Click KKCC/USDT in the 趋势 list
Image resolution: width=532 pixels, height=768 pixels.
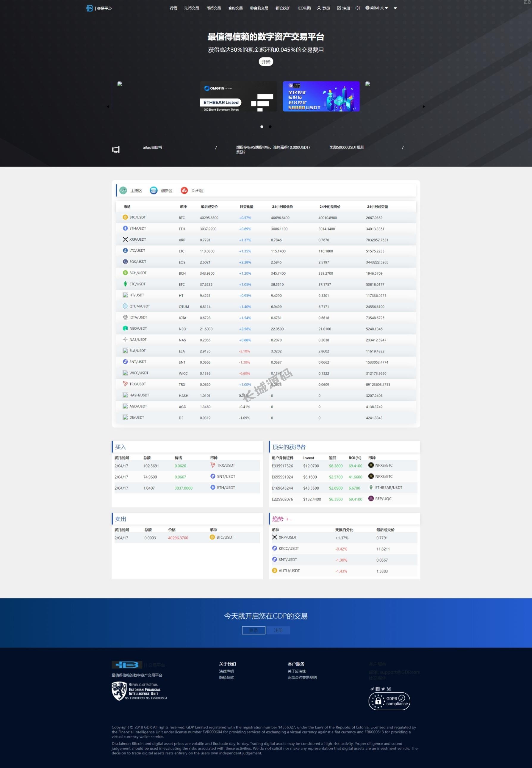[289, 548]
